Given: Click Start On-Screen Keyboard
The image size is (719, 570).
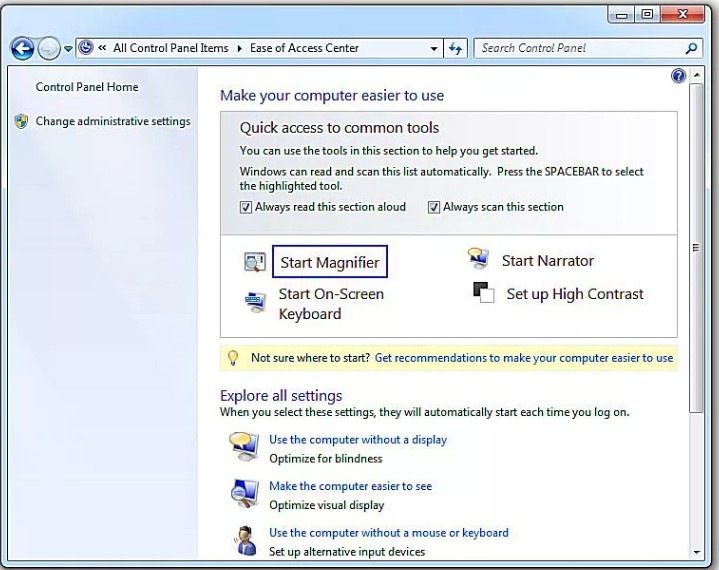Looking at the screenshot, I should tap(331, 304).
